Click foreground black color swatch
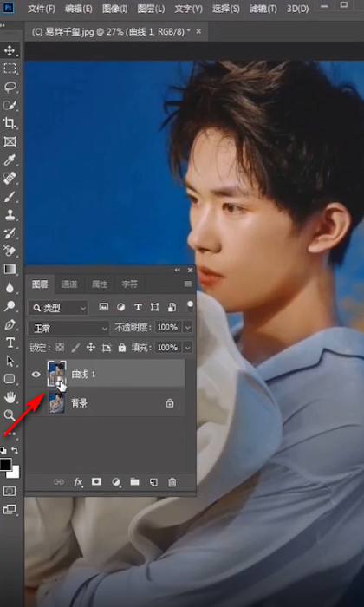Screen dimensions: 364x607 [5, 464]
